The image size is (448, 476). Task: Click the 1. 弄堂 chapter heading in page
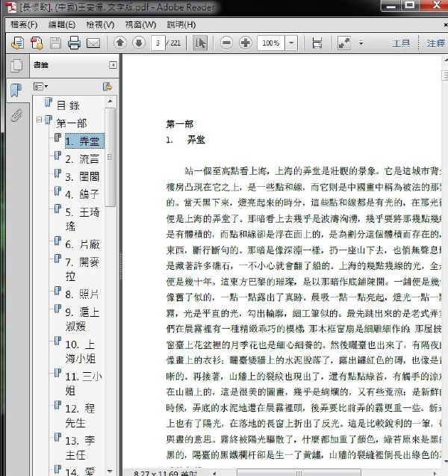(x=185, y=140)
